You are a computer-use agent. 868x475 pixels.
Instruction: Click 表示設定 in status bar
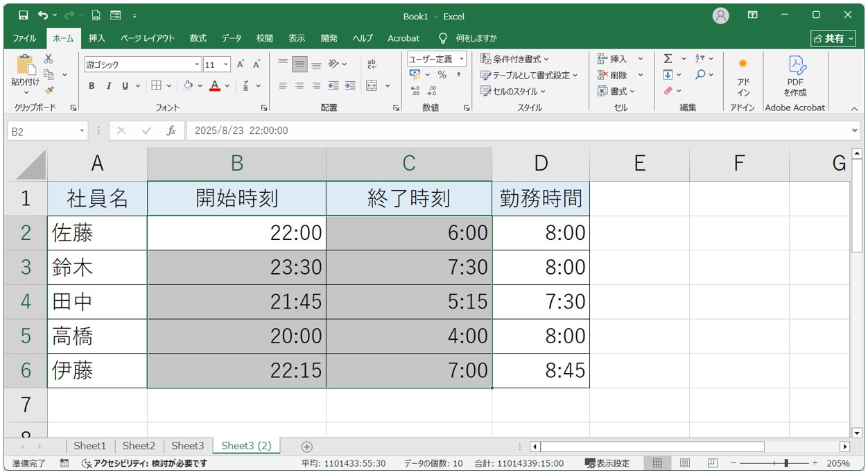[607, 463]
